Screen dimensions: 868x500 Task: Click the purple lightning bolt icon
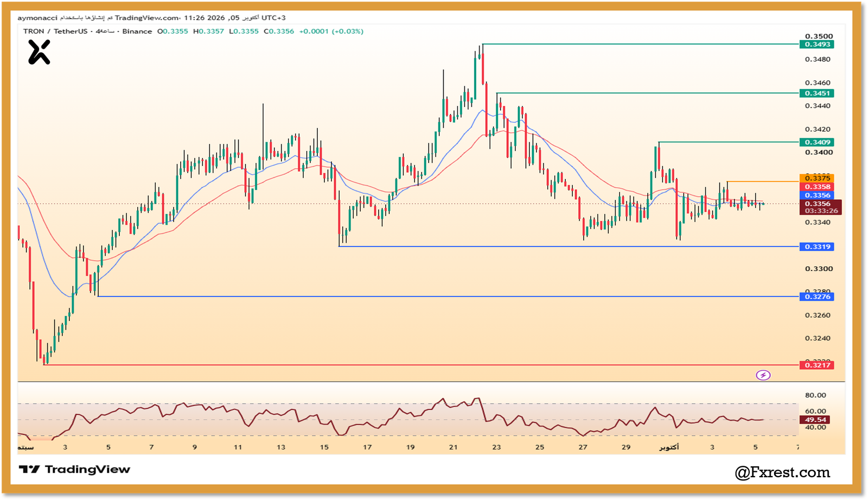click(x=763, y=375)
